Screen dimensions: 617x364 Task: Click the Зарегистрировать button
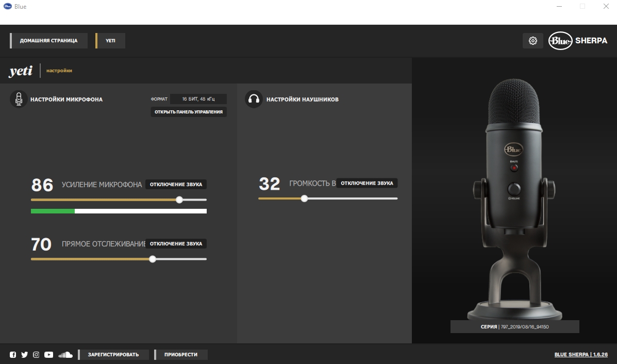coord(113,355)
